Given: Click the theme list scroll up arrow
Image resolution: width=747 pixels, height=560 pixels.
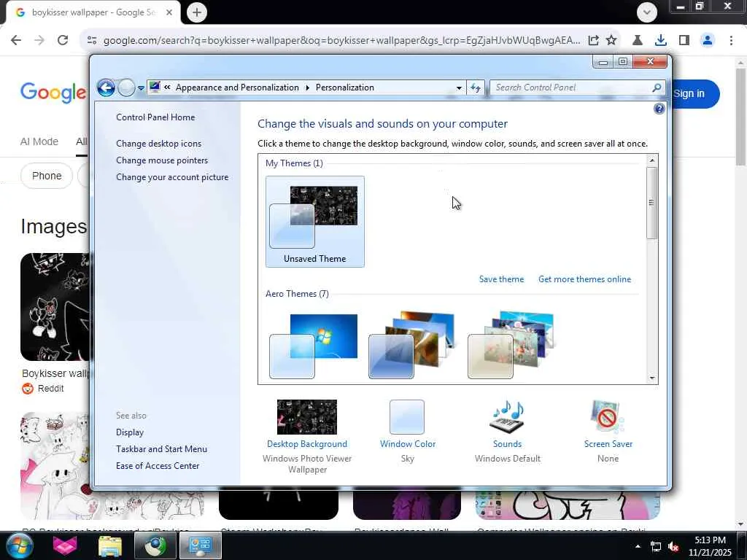Looking at the screenshot, I should click(651, 160).
